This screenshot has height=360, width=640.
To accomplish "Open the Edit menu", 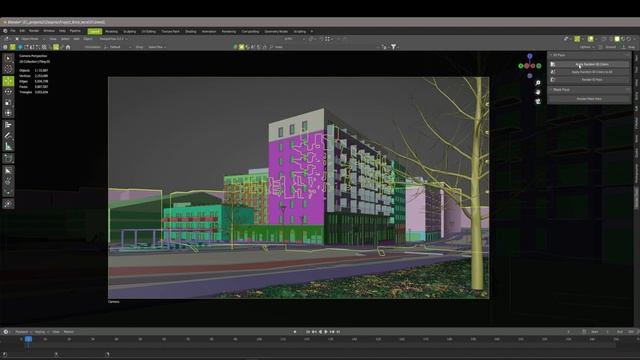I will click(22, 31).
